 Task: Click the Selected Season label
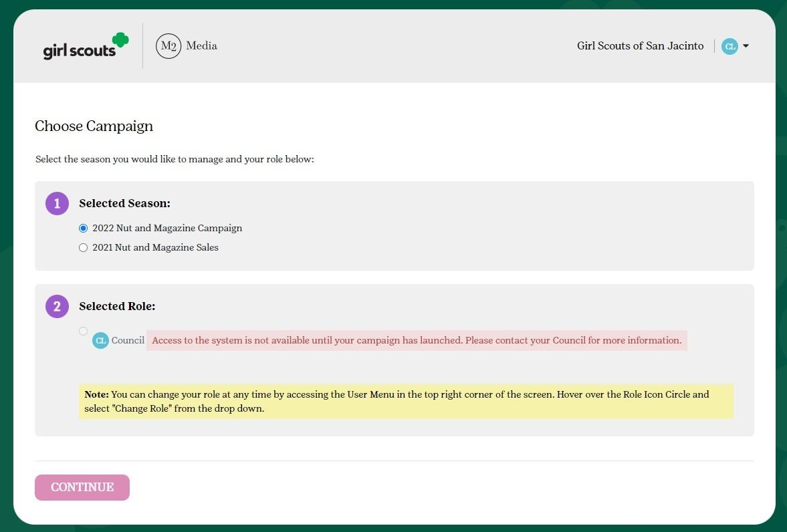(x=124, y=203)
